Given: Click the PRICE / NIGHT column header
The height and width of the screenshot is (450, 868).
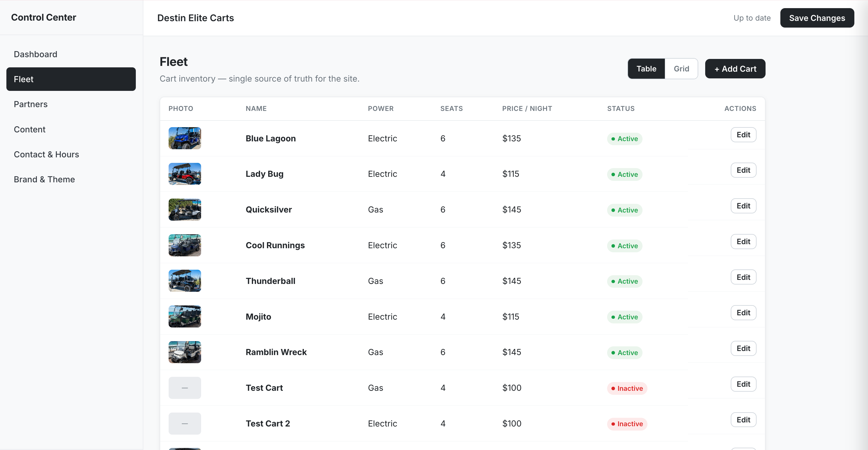Looking at the screenshot, I should [527, 109].
